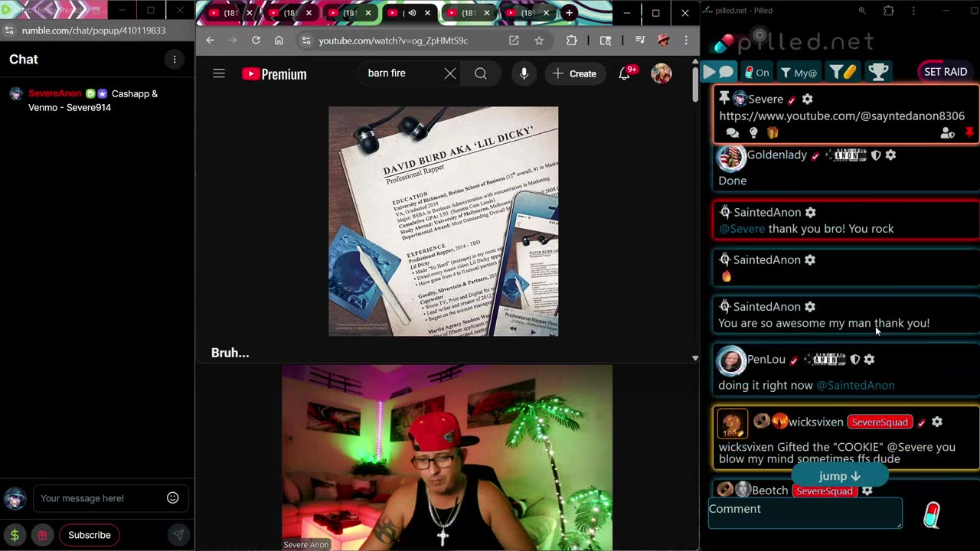Start voice search with microphone icon
Screen dimensions: 980x551
pos(524,73)
